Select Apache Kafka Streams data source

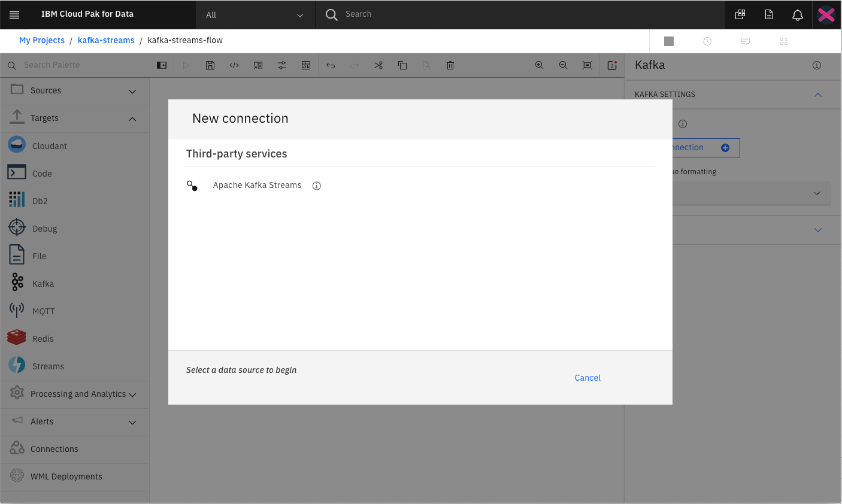[x=257, y=186]
